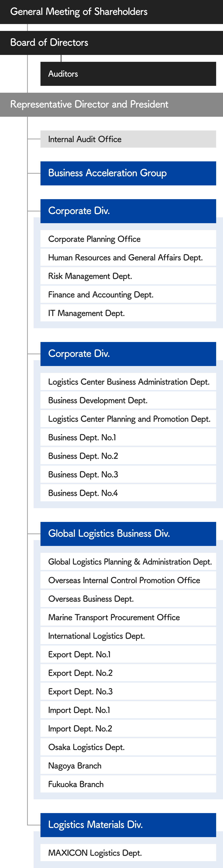The image size is (223, 868).
Task: Click the Nagoya Branch item
Action: pos(128,766)
